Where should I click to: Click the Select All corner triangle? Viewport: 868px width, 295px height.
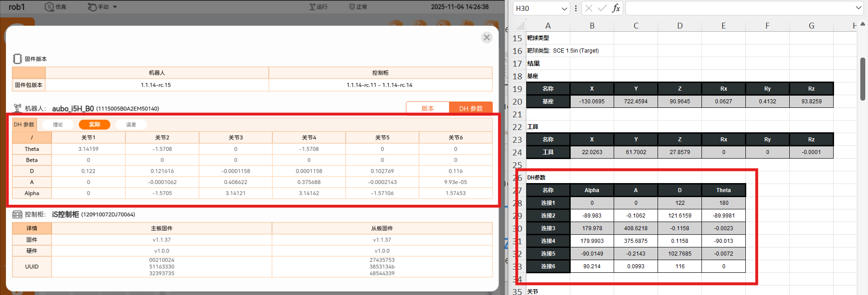coord(520,26)
